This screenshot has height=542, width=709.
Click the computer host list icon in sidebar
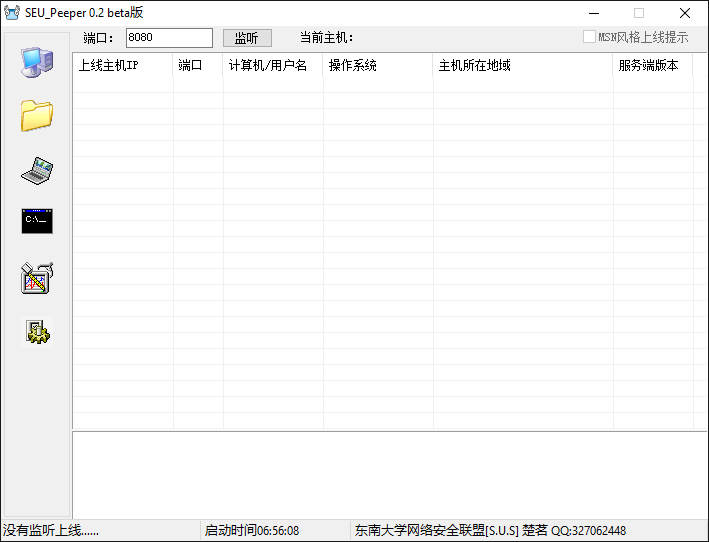coord(37,62)
